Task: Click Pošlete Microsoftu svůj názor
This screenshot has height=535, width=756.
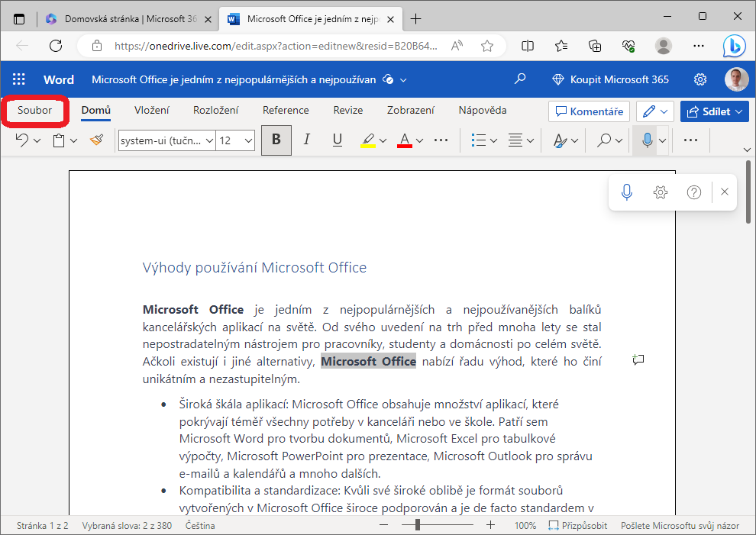Action: click(680, 525)
